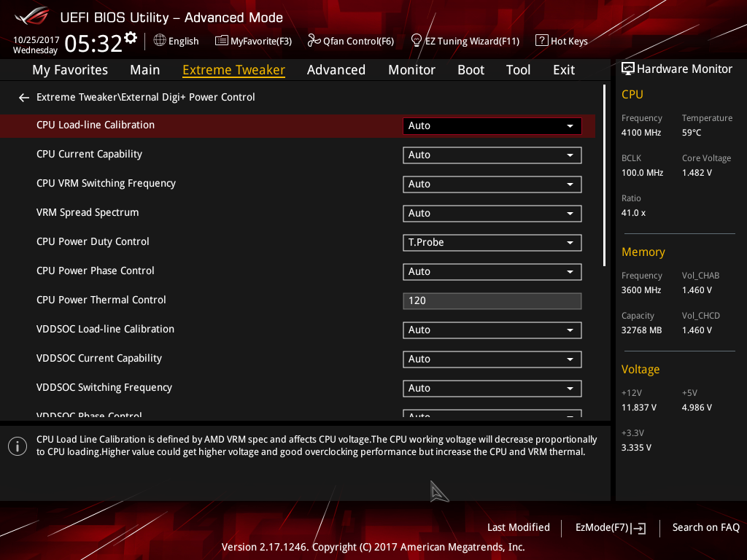
Task: Expand VDDSOC Load-line Calibration dropdown
Action: [492, 330]
